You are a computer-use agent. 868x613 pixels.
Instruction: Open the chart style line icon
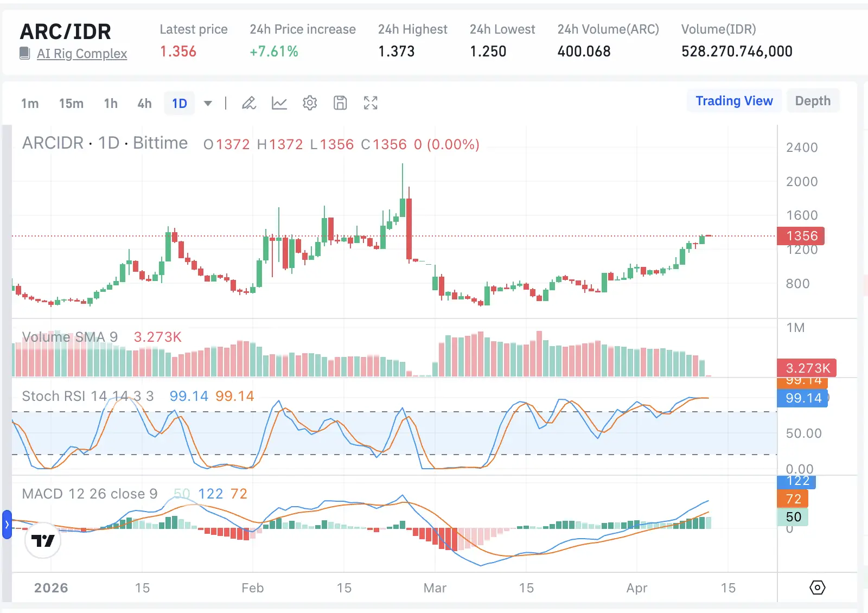(279, 103)
